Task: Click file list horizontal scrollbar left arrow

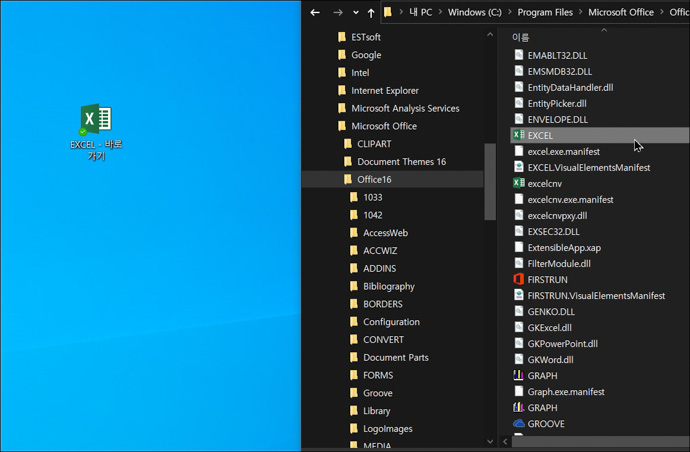Action: pos(505,441)
